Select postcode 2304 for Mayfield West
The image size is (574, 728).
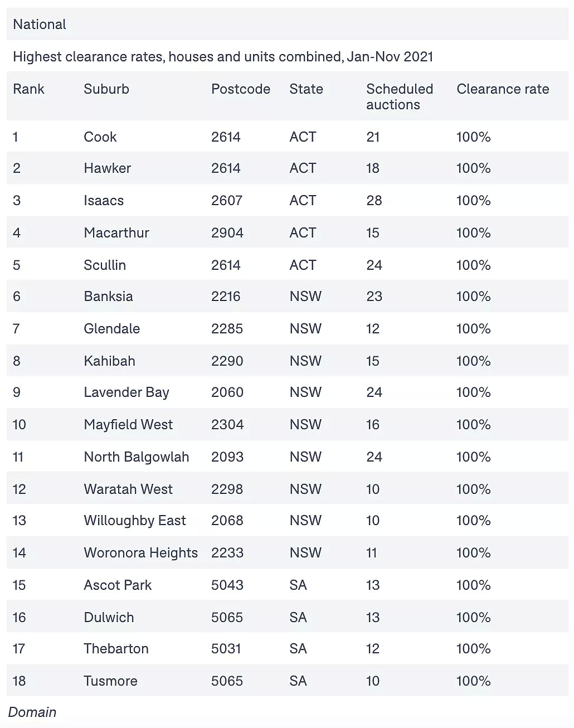(227, 425)
